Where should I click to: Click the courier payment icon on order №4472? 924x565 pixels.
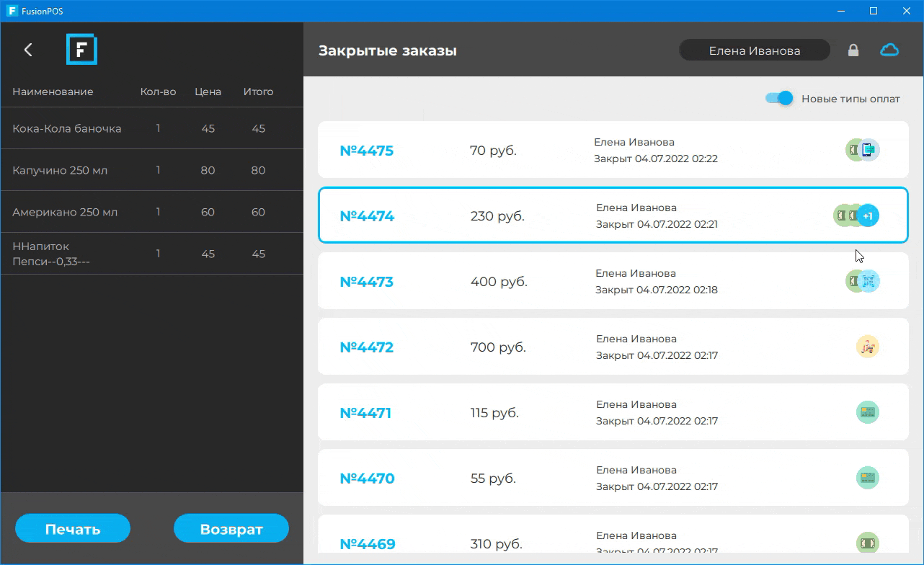[x=867, y=347]
